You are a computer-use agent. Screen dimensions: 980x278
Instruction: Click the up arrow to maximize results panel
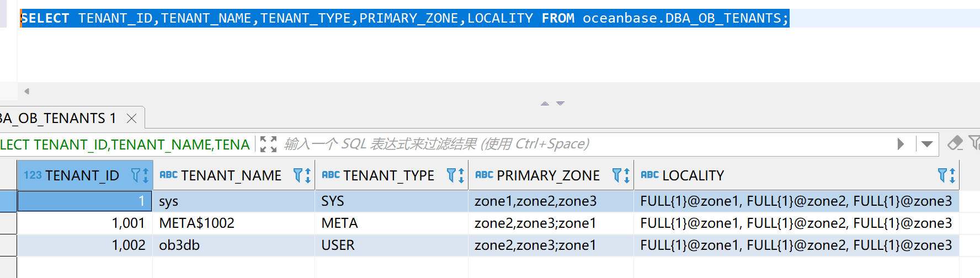point(545,104)
